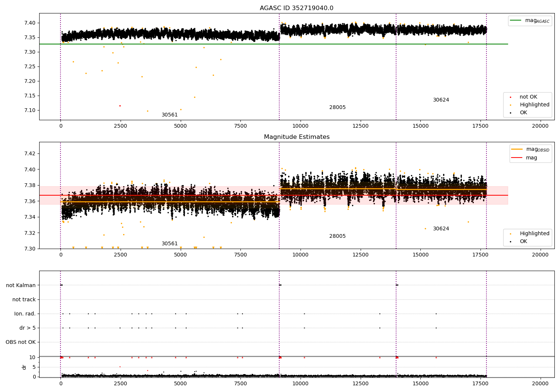Click 'Highlighted' entry in middle plot legend
Viewport: 560px width, 392px height.
point(535,234)
